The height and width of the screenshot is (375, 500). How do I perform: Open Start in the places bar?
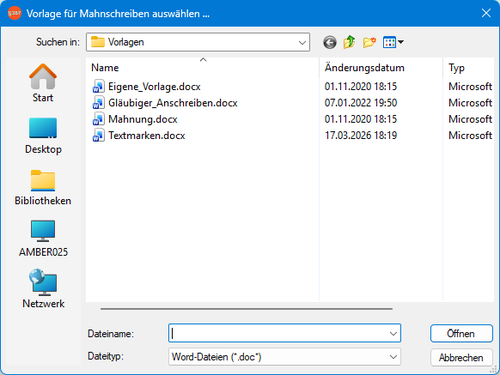coord(43,83)
